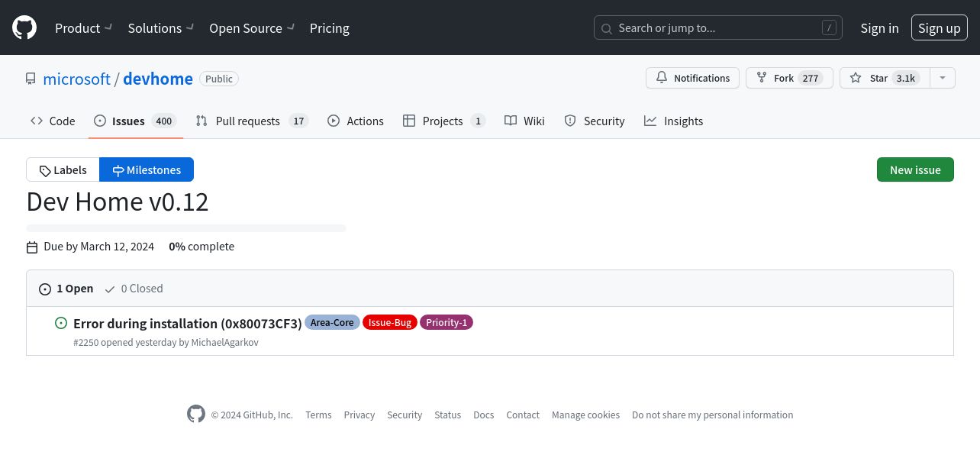The image size is (980, 455).
Task: Filter by Priority-1 label
Action: click(446, 323)
